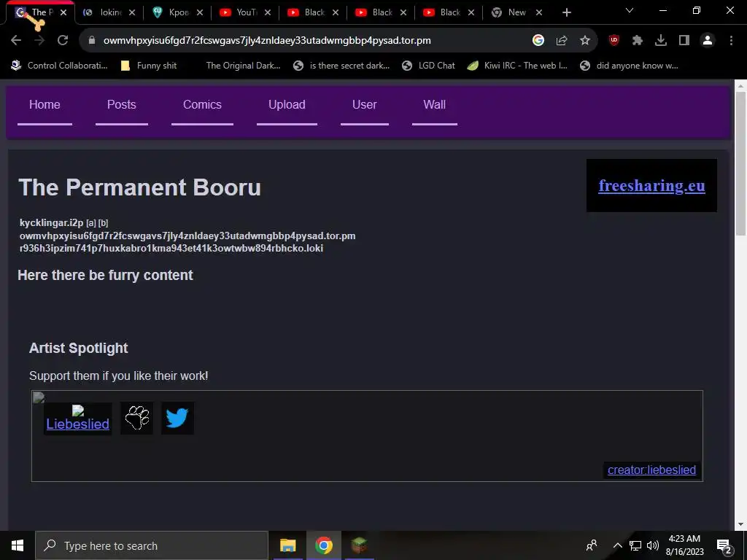
Task: Click the taskbar search box
Action: pyautogui.click(x=152, y=545)
